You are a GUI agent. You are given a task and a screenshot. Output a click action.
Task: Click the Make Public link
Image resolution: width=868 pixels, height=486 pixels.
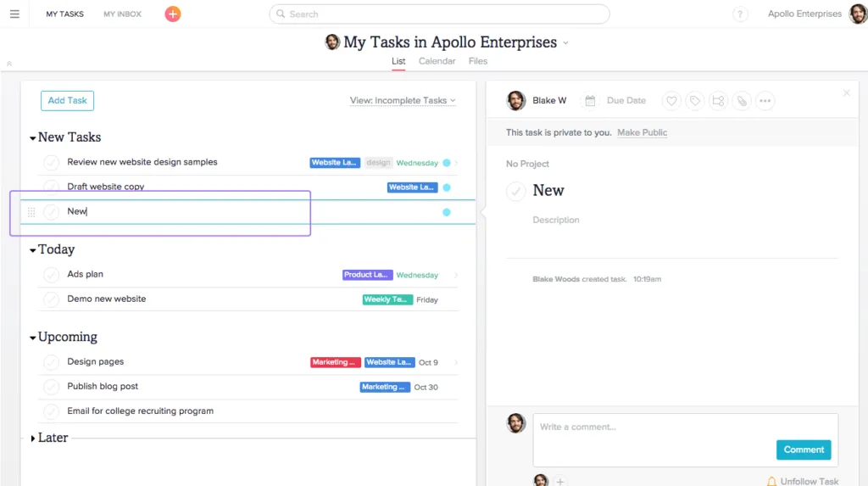643,132
